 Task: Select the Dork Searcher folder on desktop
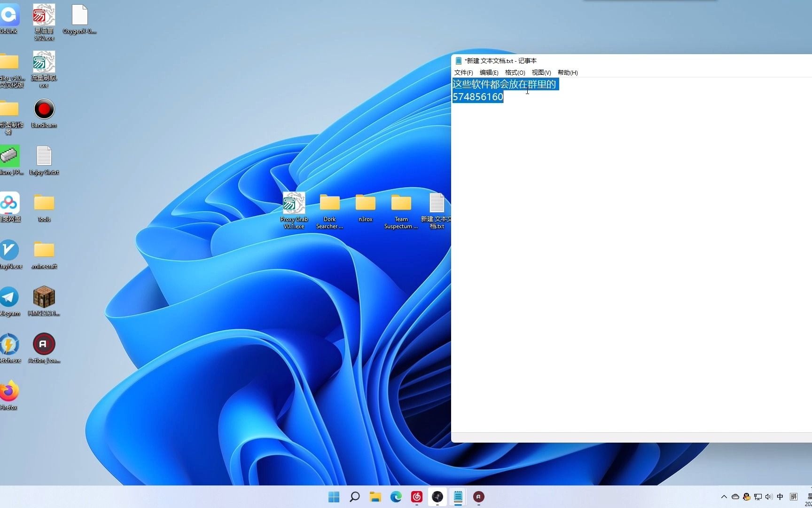(329, 211)
